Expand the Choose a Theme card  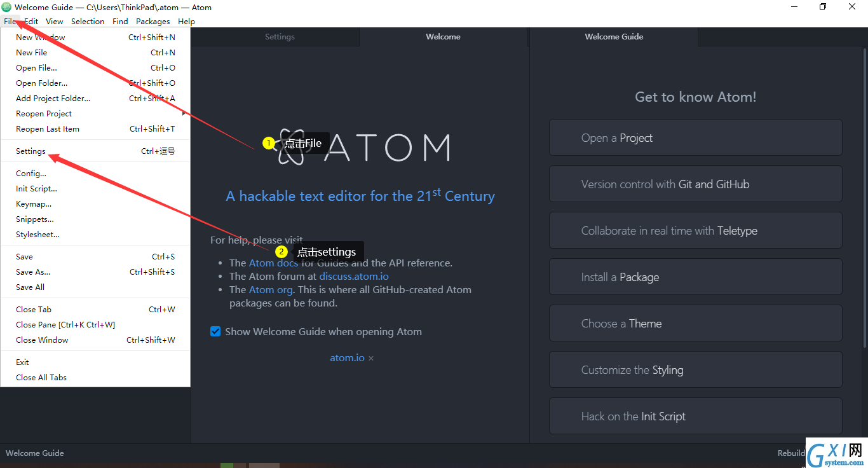click(696, 324)
